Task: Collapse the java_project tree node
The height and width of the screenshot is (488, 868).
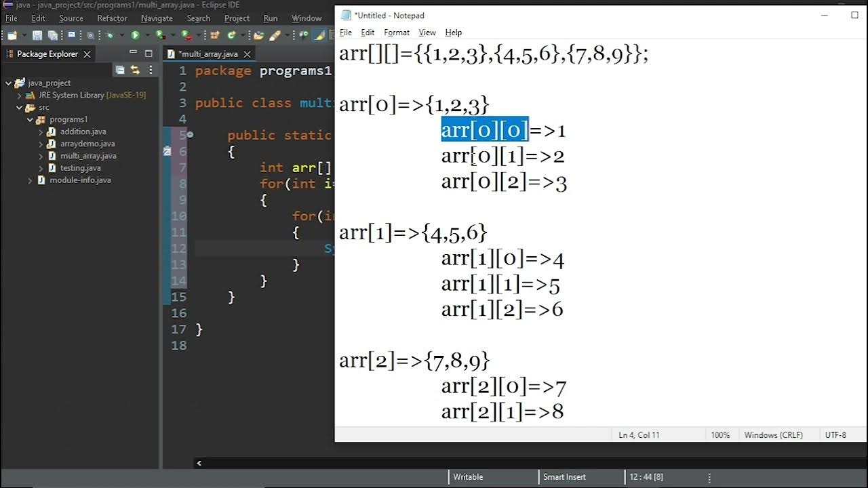Action: (8, 83)
